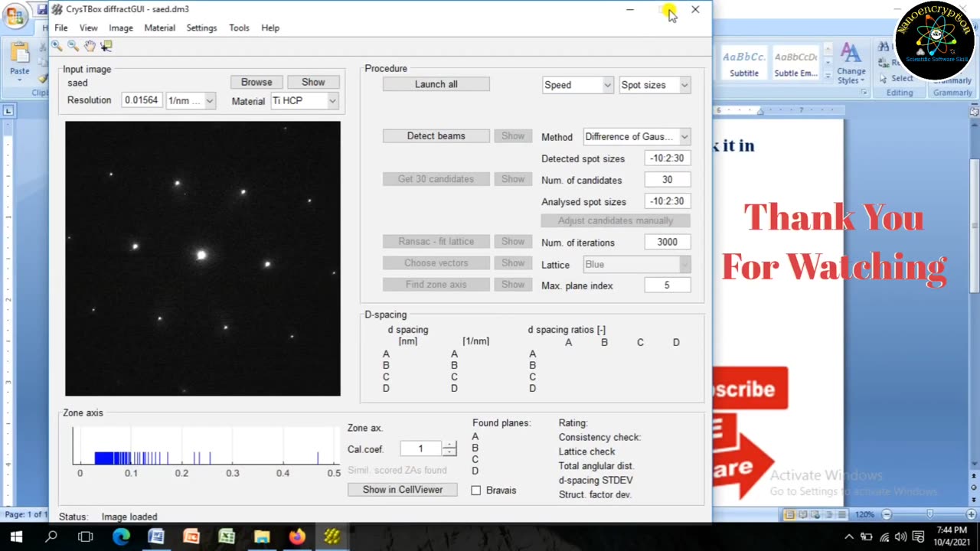Increase Cal.coef. with stepper up arrow

click(x=449, y=445)
